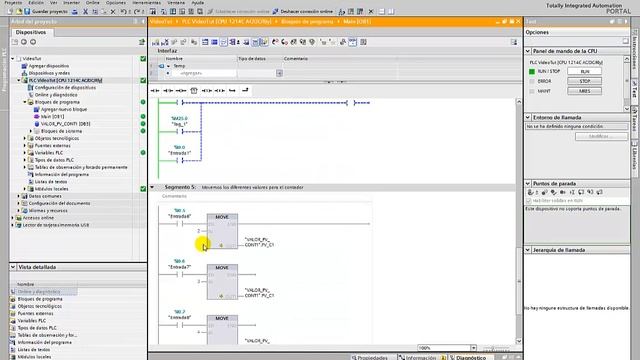Open the zoom level dropdown 100%
Screen dimensions: 640x360
click(x=473, y=348)
